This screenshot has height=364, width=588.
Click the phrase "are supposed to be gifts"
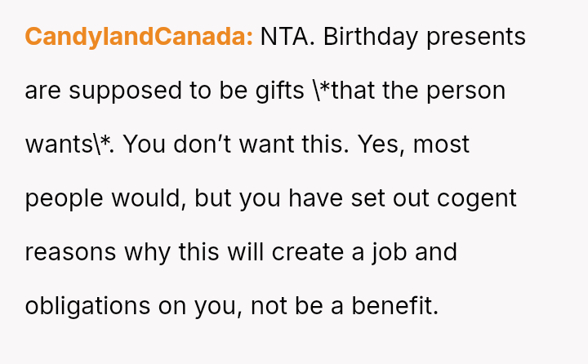click(x=166, y=91)
